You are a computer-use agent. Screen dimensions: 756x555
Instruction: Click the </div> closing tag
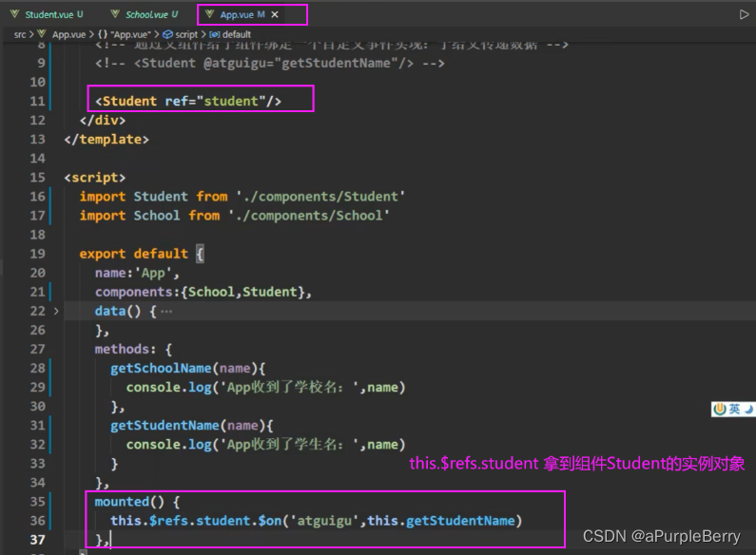tap(103, 121)
